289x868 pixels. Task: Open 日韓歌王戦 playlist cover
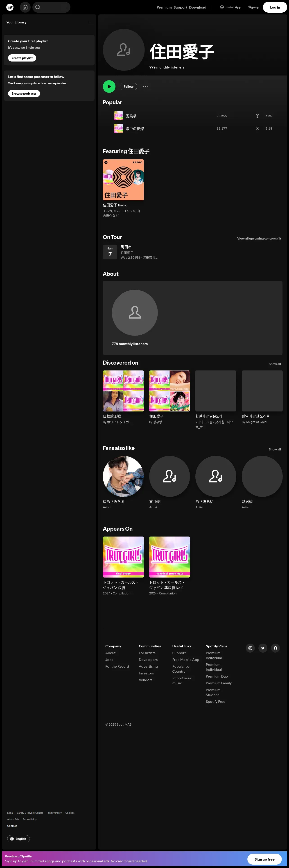123,391
